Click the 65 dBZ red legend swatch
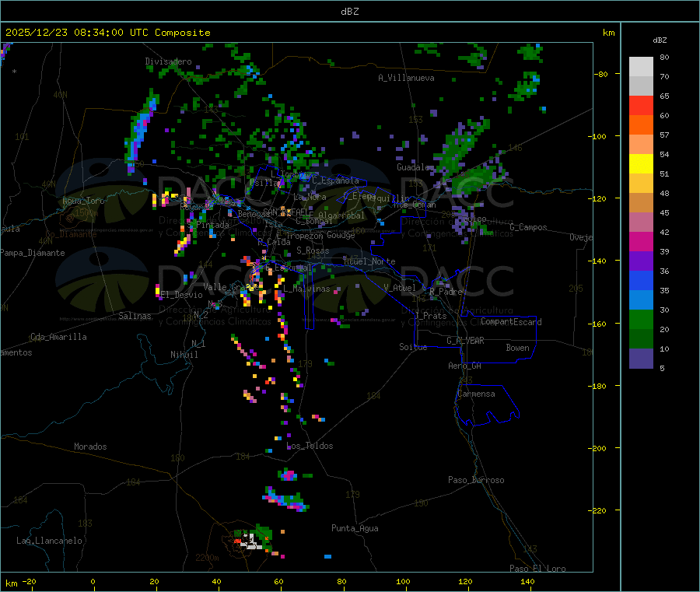 point(641,105)
